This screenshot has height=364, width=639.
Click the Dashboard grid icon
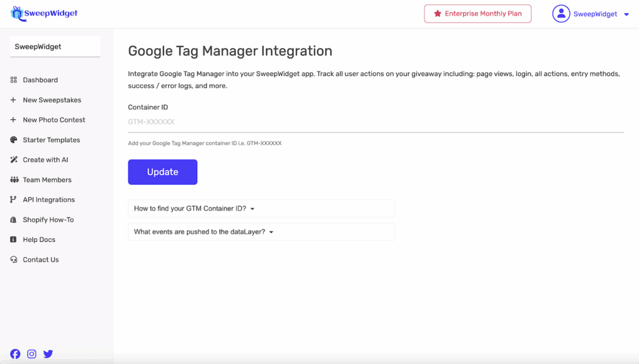coord(14,80)
